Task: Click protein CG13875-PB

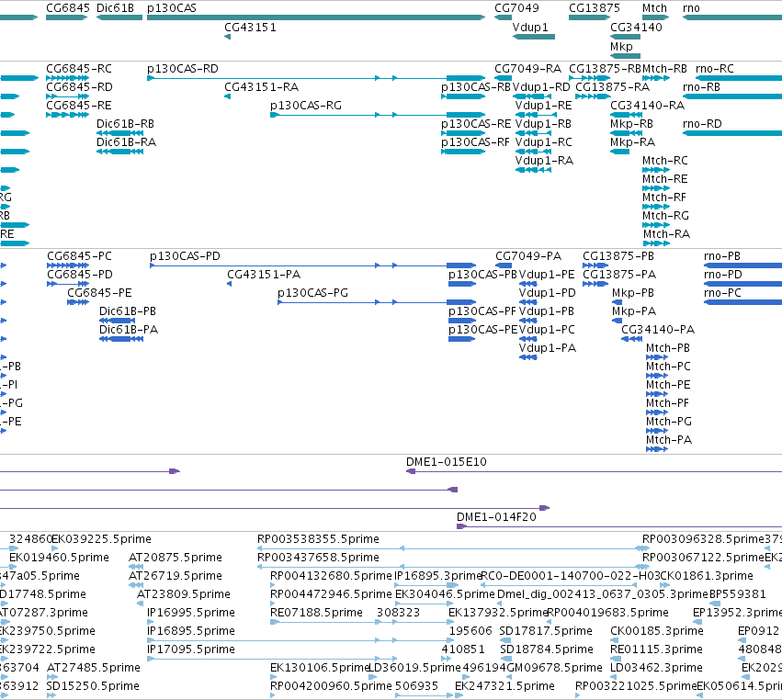Action: click(x=618, y=255)
